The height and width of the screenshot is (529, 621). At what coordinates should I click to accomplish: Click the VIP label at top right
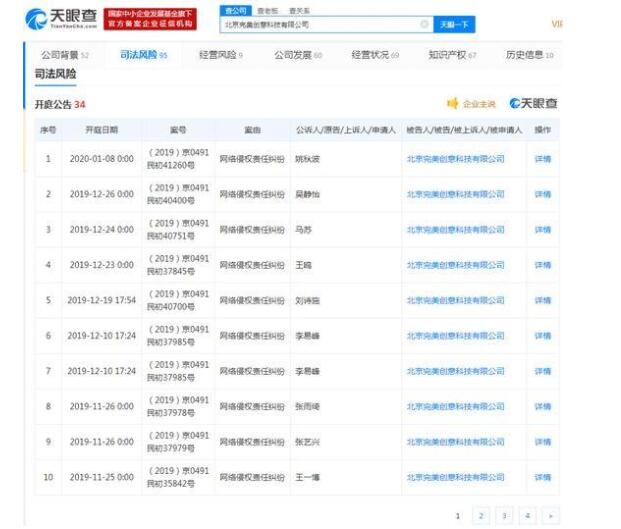(557, 25)
